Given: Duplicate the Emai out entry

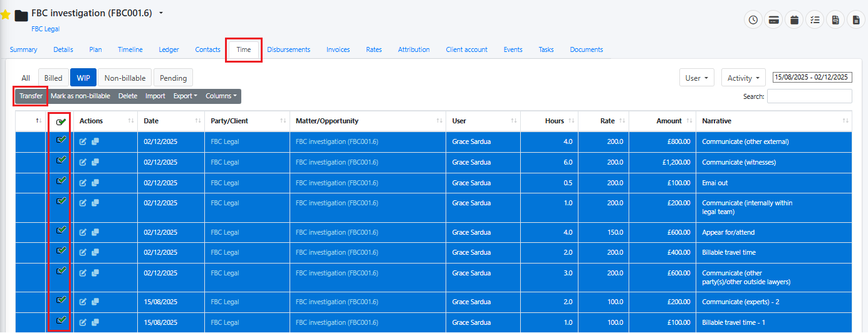Looking at the screenshot, I should pyautogui.click(x=95, y=183).
